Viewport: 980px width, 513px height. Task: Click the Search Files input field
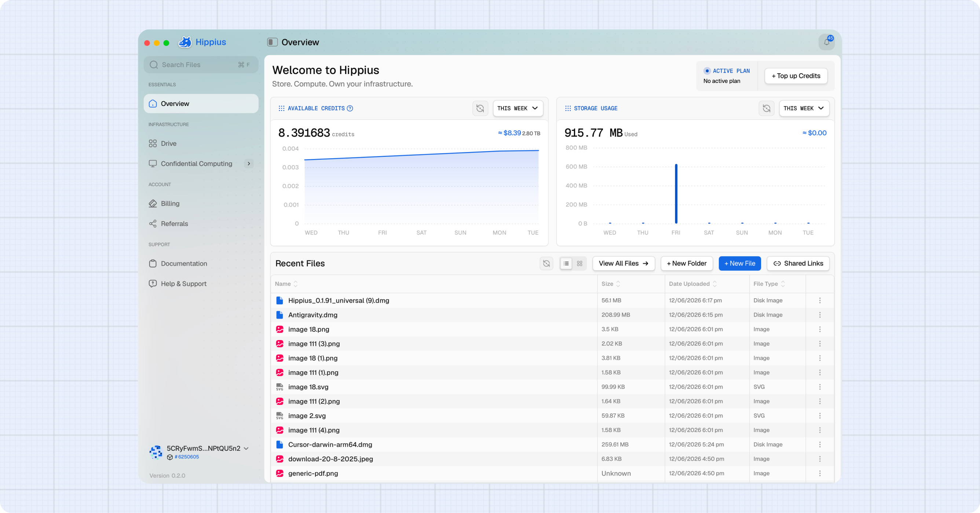point(201,64)
